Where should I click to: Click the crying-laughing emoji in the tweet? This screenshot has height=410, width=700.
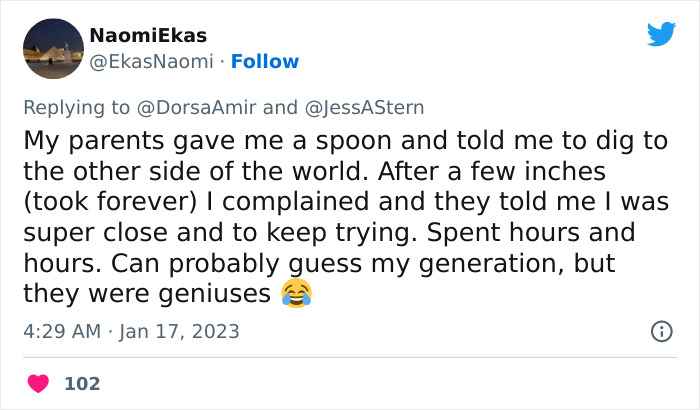tap(296, 294)
